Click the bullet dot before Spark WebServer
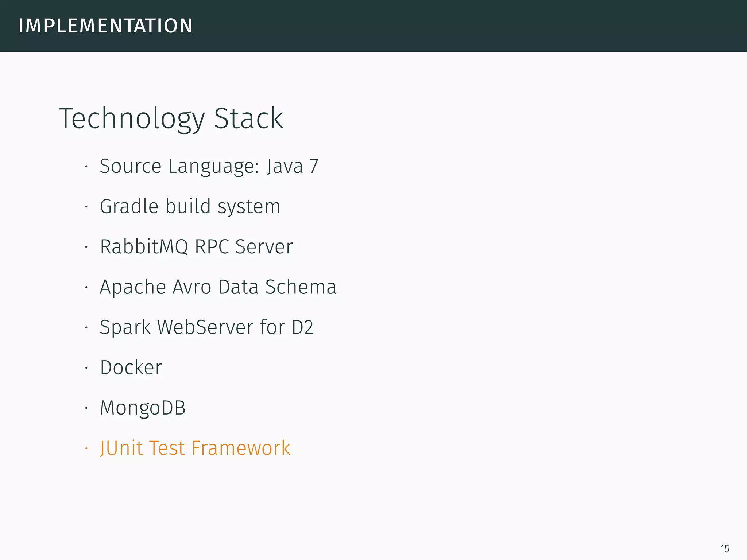This screenshot has height=560, width=747. tap(86, 328)
